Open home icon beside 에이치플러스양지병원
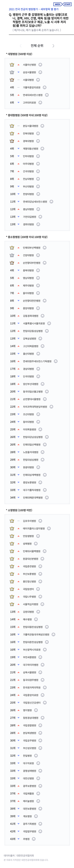The height and width of the screenshot is (868, 74). (x=49, y=528)
